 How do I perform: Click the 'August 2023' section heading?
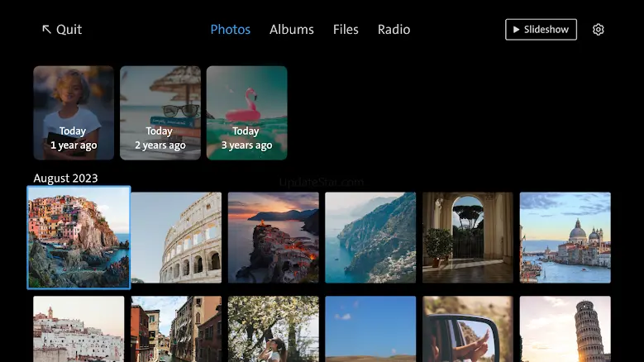(x=65, y=179)
